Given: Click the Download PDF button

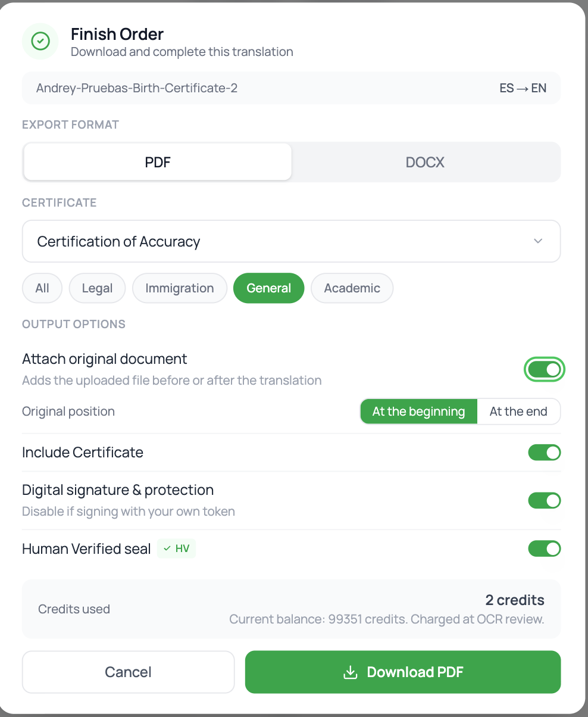Looking at the screenshot, I should (x=403, y=672).
